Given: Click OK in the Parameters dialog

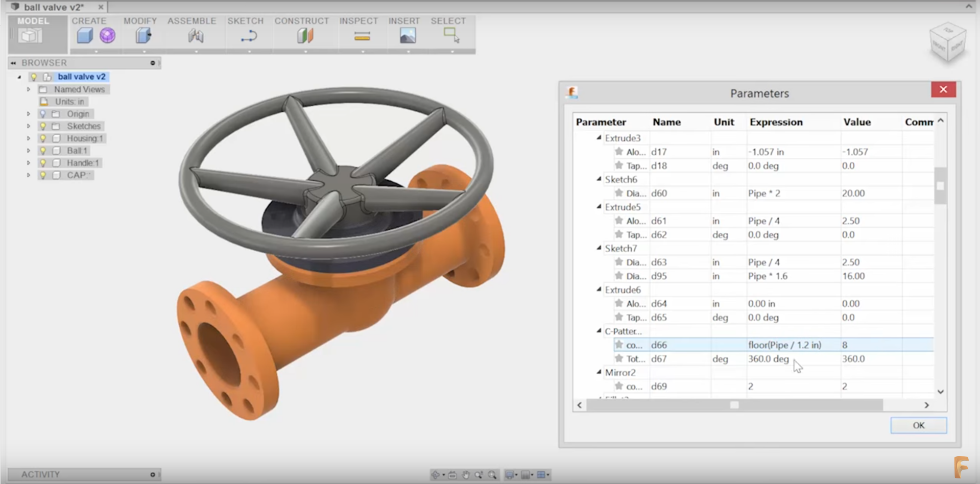Looking at the screenshot, I should 918,425.
